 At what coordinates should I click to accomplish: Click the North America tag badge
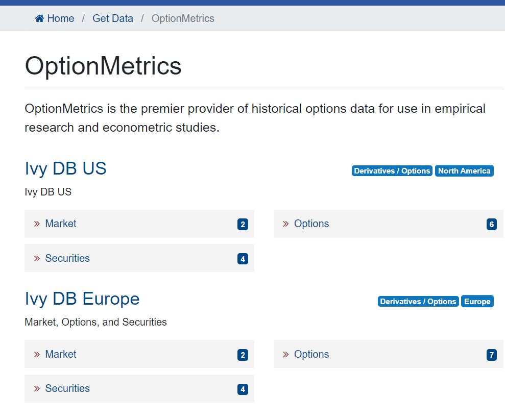[x=464, y=171]
